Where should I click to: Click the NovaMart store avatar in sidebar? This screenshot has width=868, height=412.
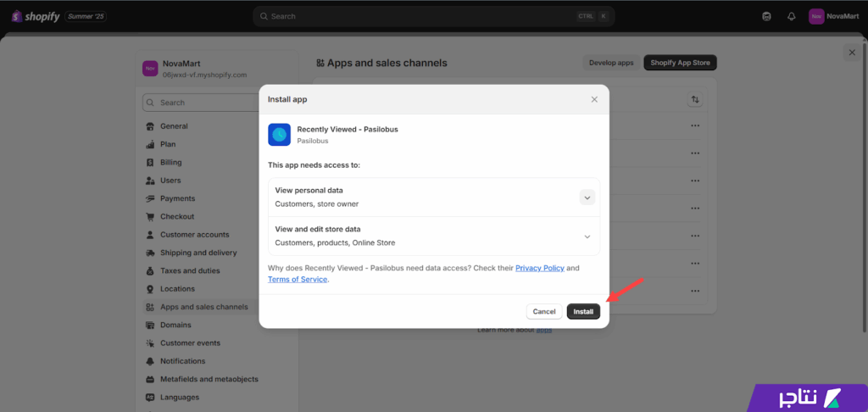point(150,68)
